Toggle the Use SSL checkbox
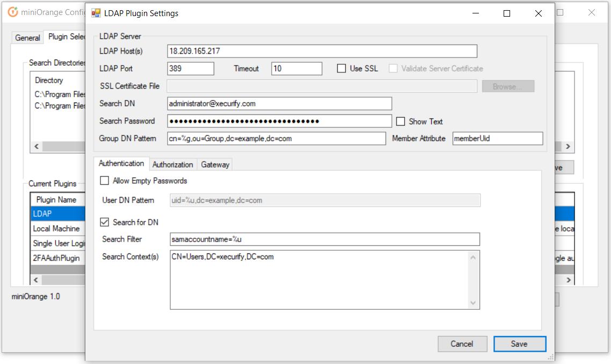 pyautogui.click(x=341, y=69)
